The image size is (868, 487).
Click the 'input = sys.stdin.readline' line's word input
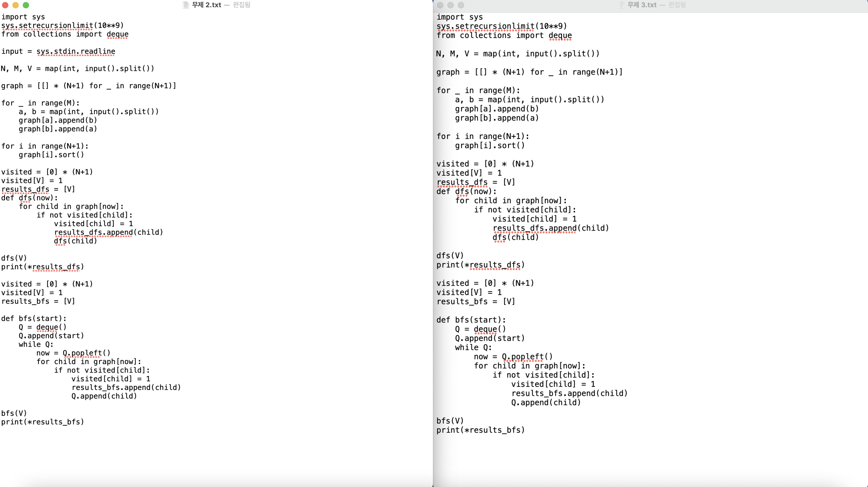(x=12, y=51)
